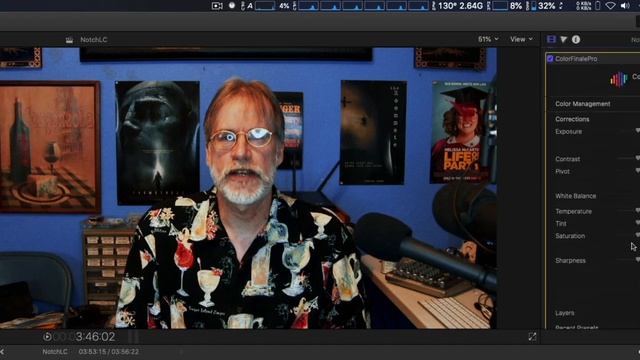Click the Contrast parameter label

point(567,159)
